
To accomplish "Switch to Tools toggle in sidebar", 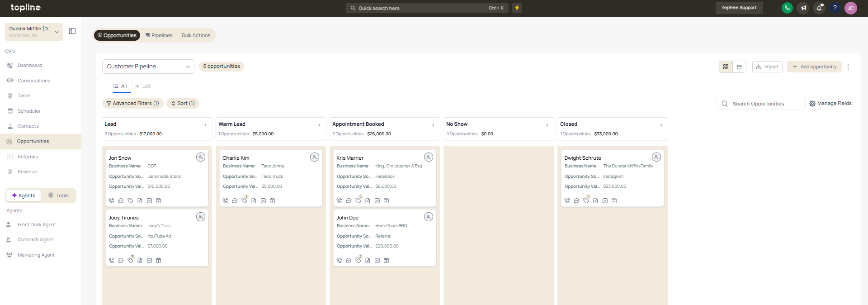I will coord(58,195).
